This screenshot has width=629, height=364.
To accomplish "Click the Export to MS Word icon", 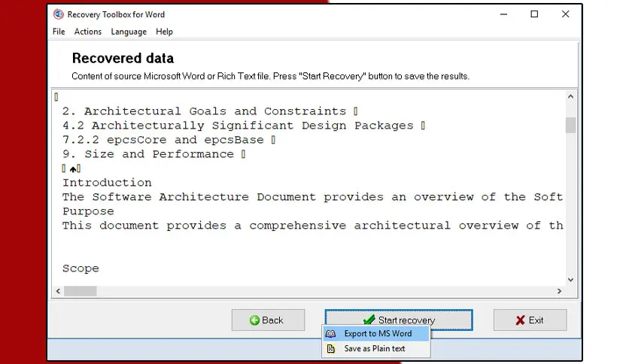I will click(330, 333).
